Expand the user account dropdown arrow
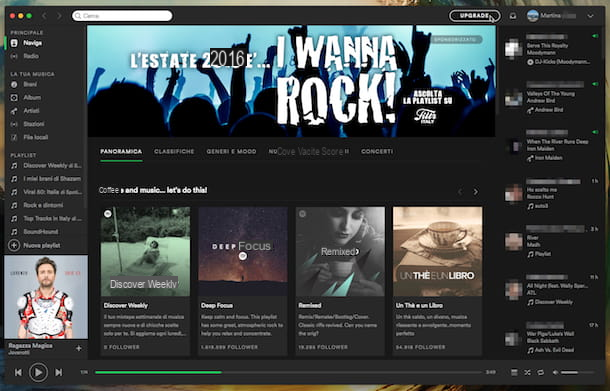Viewport: 610px width, 391px height. pyautogui.click(x=590, y=16)
